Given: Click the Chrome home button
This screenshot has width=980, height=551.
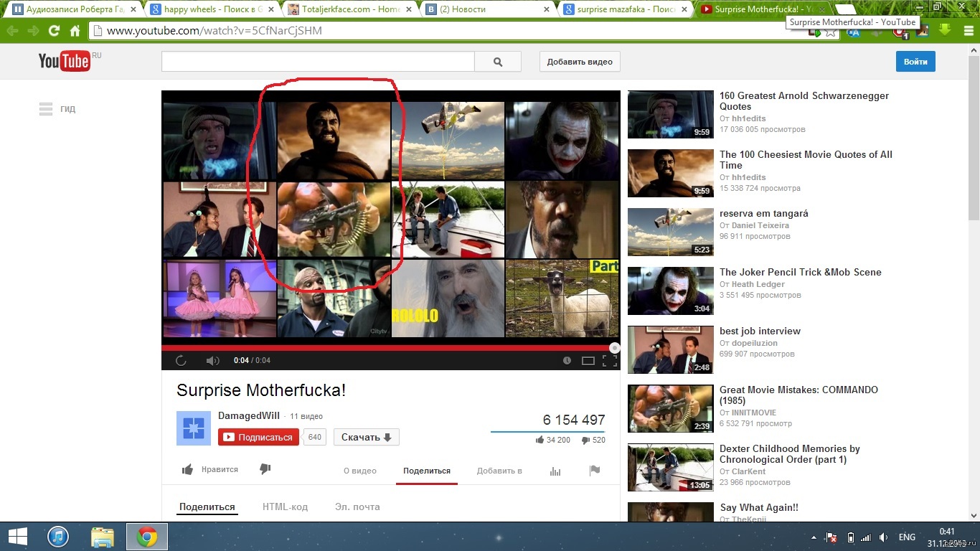Looking at the screenshot, I should tap(75, 31).
